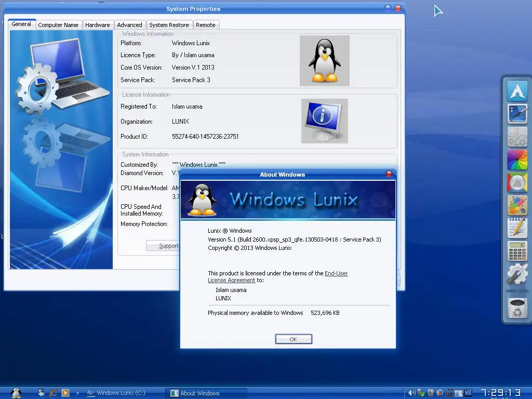Screen dimensions: 532x399
Task: Switch to the General tab
Action: pos(21,24)
